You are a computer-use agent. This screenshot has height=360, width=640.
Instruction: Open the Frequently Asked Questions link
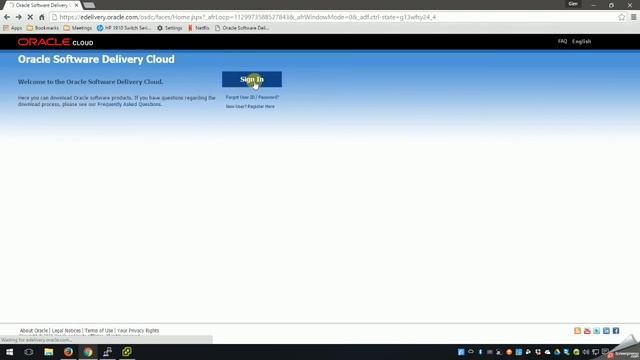click(x=129, y=104)
